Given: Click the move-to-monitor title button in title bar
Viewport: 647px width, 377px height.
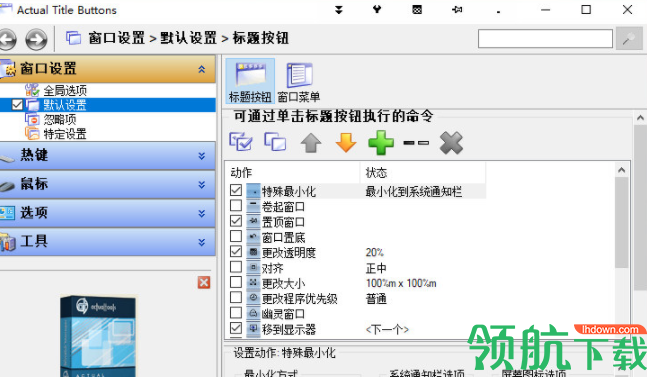Looking at the screenshot, I should click(377, 9).
